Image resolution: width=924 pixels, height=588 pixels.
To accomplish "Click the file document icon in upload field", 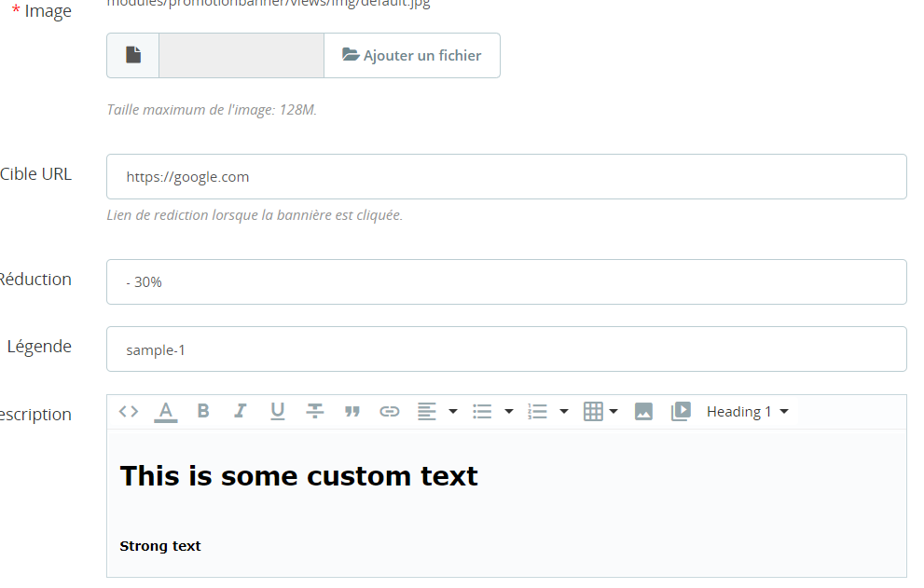I will click(133, 55).
